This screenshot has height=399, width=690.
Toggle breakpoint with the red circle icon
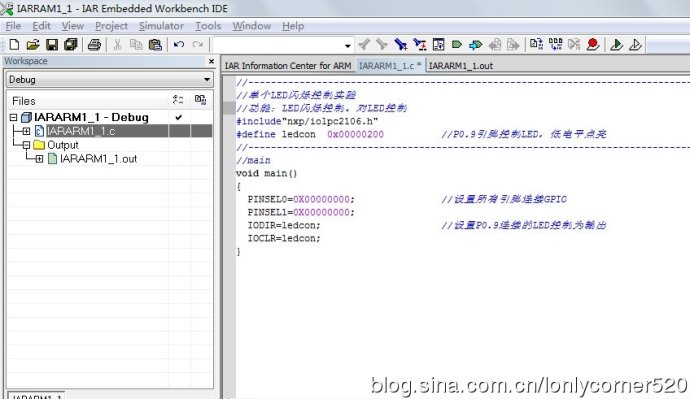593,44
